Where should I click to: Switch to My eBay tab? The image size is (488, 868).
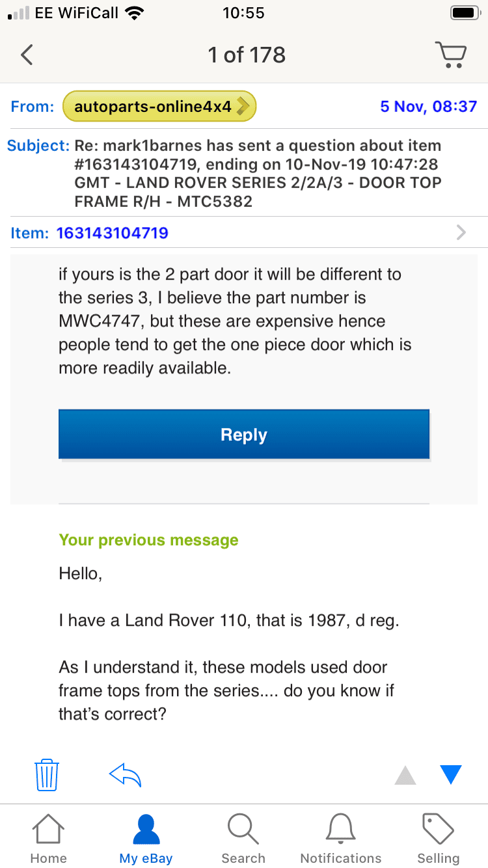tap(146, 840)
